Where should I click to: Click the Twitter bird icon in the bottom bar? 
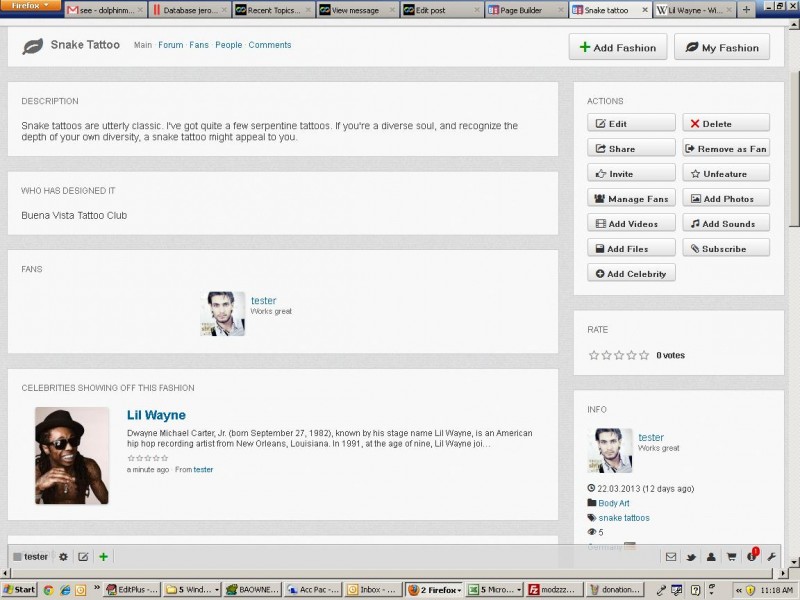click(x=691, y=557)
